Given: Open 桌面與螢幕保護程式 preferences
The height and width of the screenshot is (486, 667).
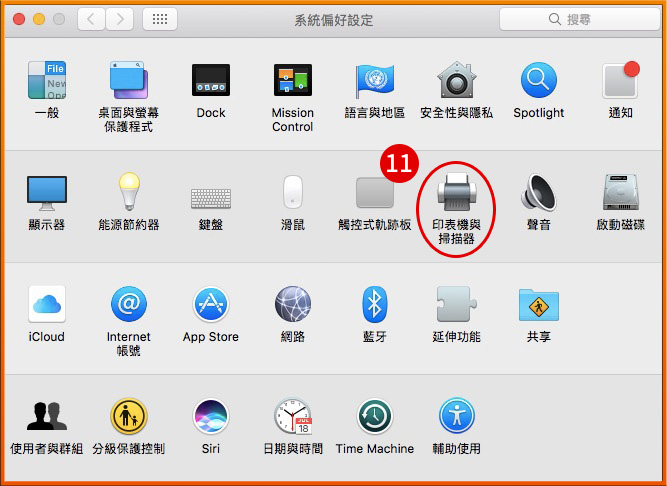Looking at the screenshot, I should tap(128, 80).
